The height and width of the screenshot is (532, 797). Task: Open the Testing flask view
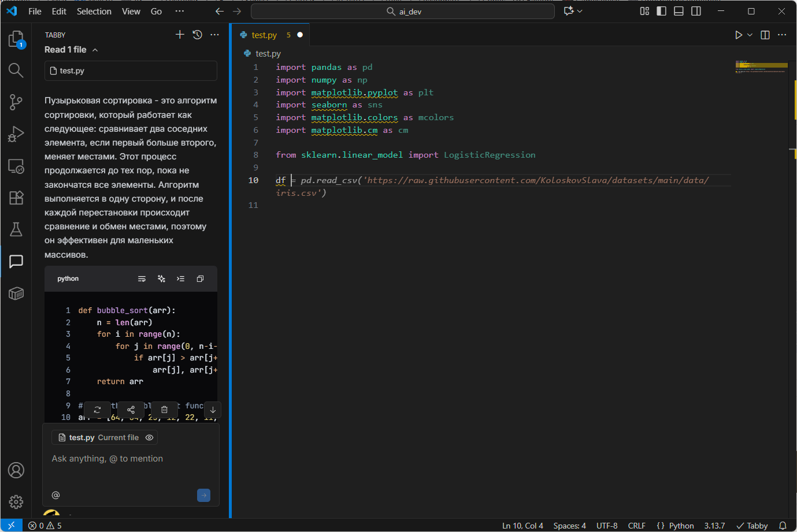click(16, 229)
